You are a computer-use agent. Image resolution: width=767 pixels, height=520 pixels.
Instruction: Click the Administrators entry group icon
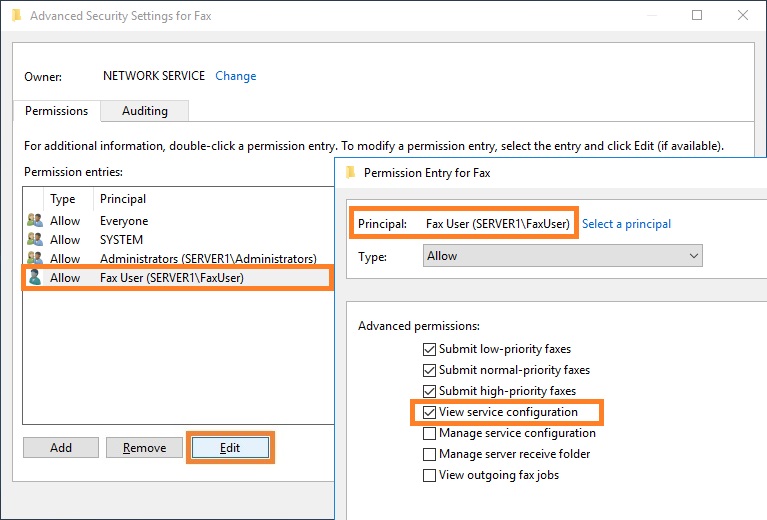(35, 258)
